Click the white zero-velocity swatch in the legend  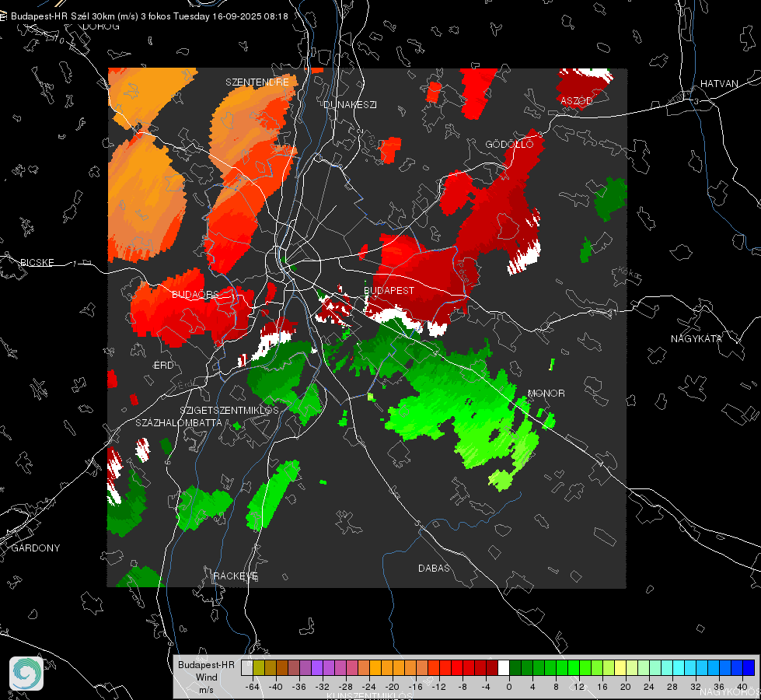click(504, 667)
